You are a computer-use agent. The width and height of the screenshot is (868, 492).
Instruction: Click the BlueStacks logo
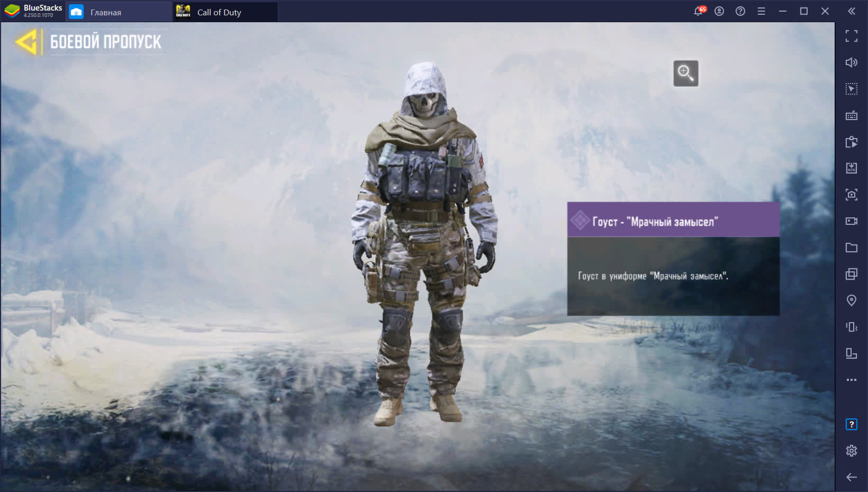click(12, 11)
